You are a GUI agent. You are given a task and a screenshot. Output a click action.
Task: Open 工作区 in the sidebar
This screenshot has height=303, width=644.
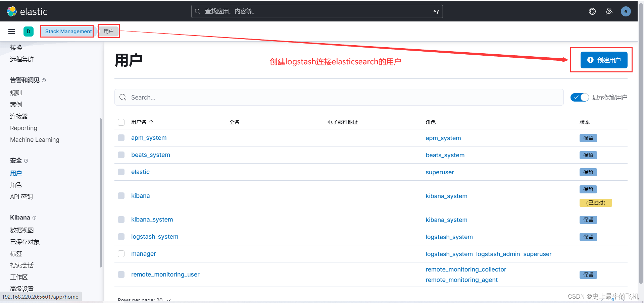click(19, 277)
